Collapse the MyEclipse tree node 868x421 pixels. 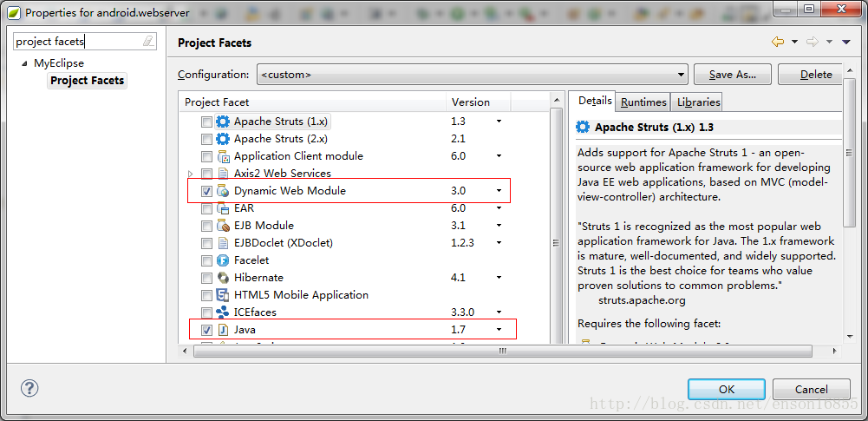click(23, 63)
